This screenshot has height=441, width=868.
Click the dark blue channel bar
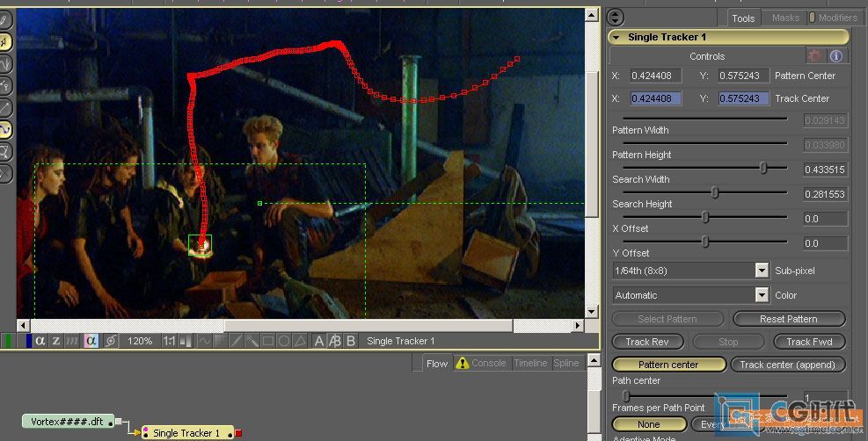coord(29,341)
